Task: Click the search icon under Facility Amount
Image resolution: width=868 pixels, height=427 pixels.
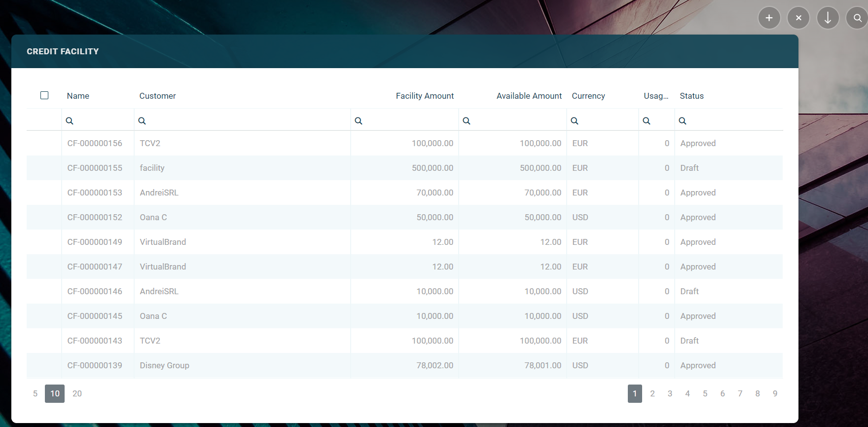Action: (x=359, y=121)
